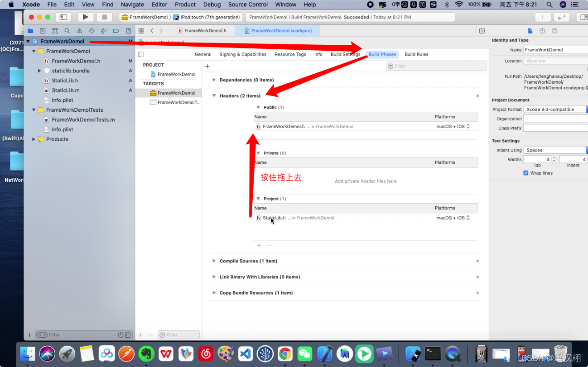This screenshot has height=367, width=588.
Task: Open WeChat from the Dock
Action: coord(305,353)
